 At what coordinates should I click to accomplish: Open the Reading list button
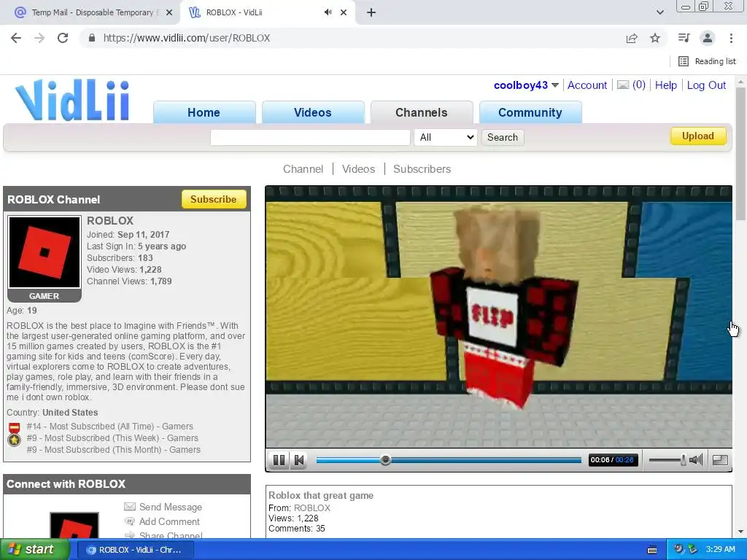point(707,61)
